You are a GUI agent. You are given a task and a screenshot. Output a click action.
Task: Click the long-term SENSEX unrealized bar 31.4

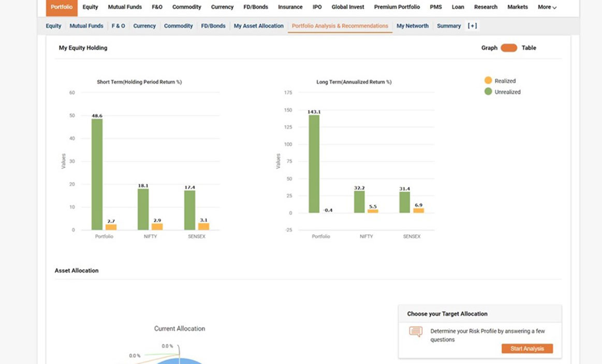pyautogui.click(x=405, y=202)
